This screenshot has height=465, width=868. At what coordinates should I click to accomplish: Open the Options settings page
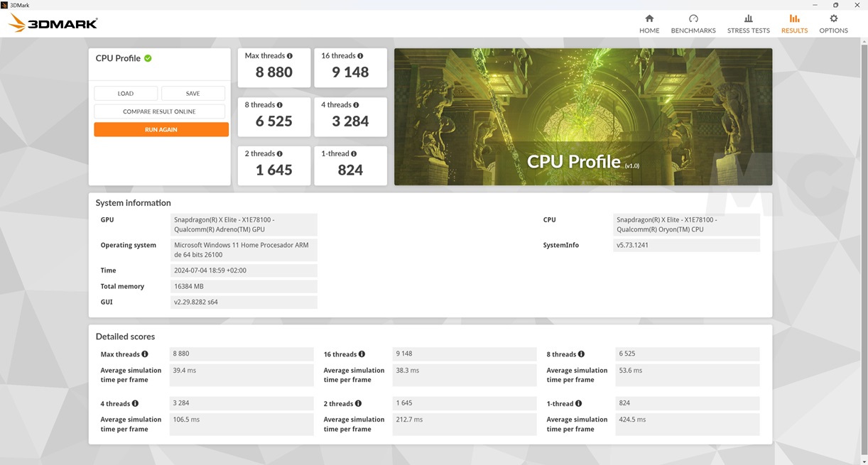(x=833, y=23)
